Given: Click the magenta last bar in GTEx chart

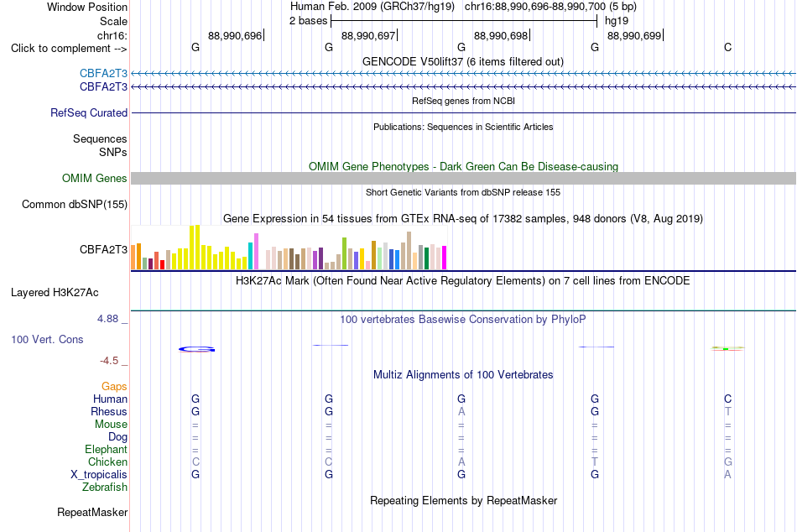Looking at the screenshot, I should tap(445, 258).
